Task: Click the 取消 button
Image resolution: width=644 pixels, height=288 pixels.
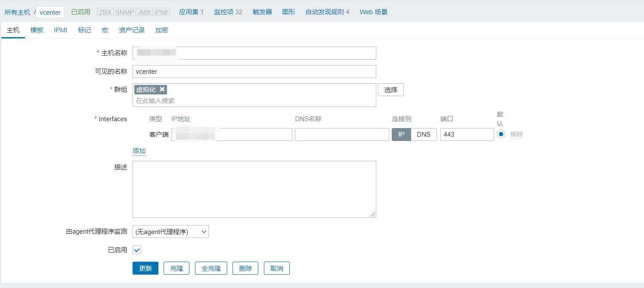Action: (x=277, y=268)
